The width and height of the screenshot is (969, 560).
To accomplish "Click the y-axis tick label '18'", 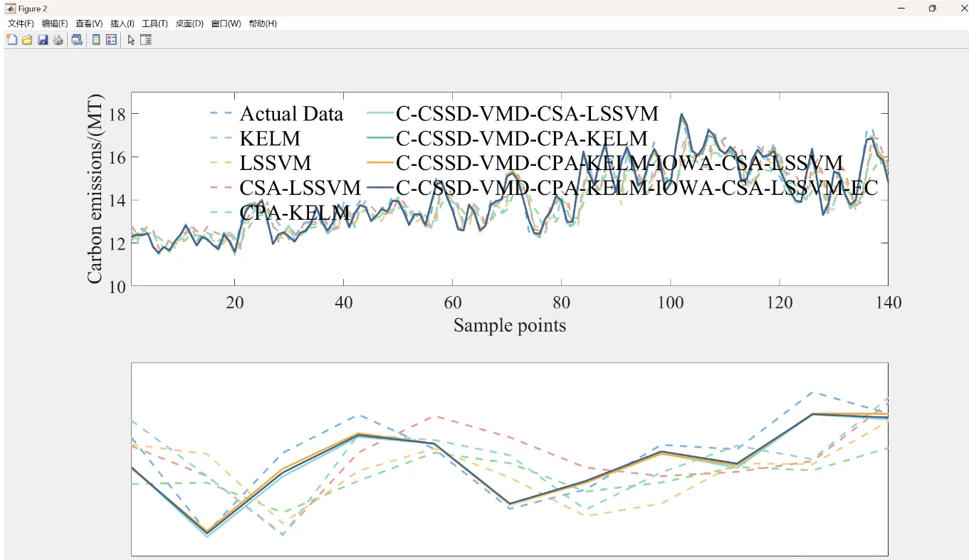I will coord(117,114).
